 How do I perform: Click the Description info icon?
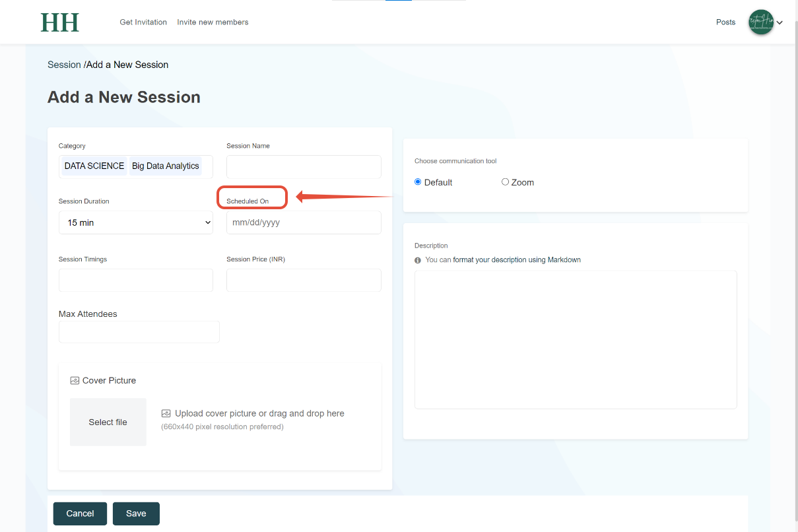(418, 260)
